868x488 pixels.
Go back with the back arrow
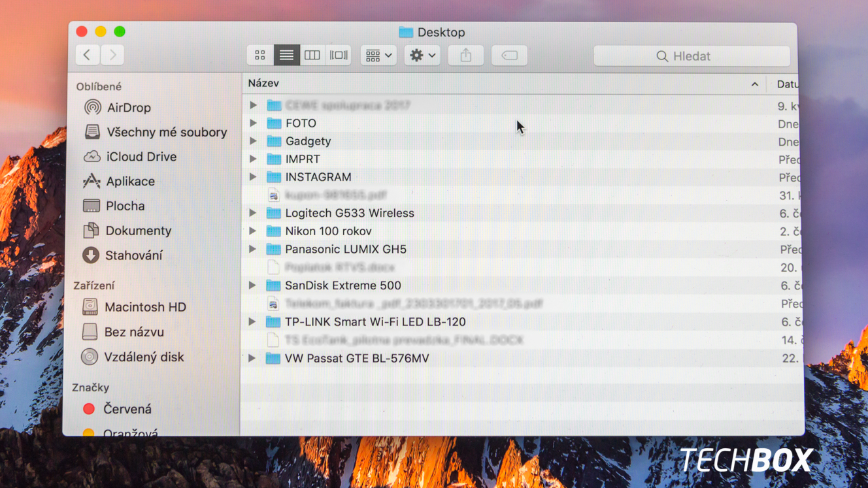[x=88, y=55]
